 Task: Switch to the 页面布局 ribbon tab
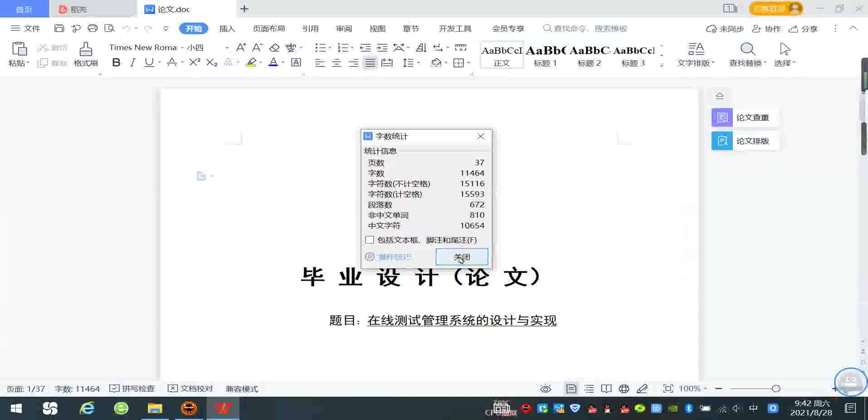(269, 29)
